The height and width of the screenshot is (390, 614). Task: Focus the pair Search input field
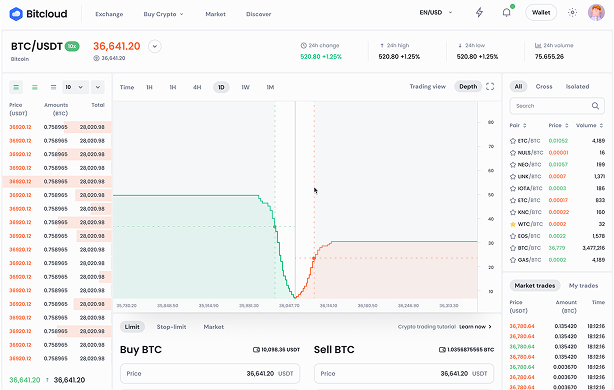[x=557, y=106]
